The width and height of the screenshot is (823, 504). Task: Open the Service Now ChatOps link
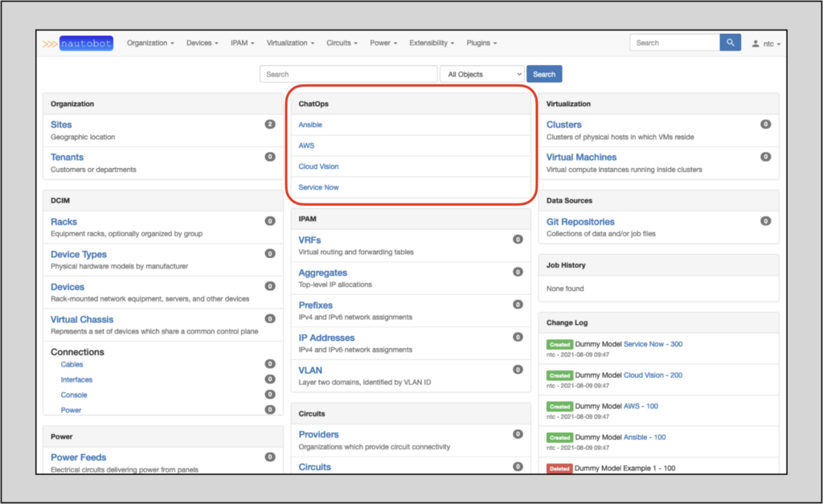318,187
